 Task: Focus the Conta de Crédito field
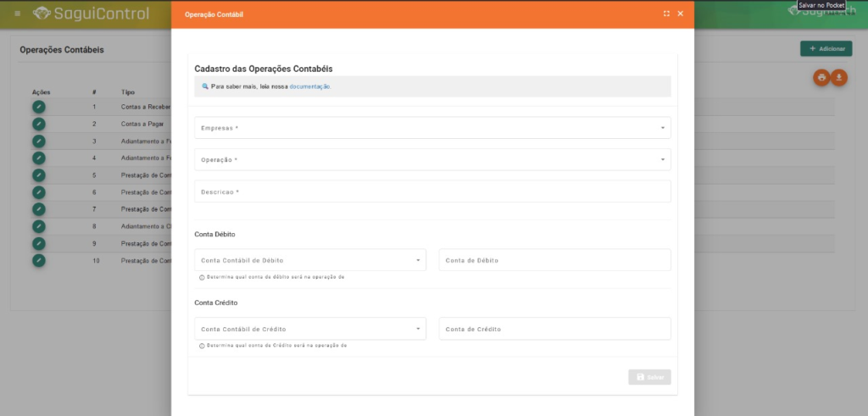554,329
